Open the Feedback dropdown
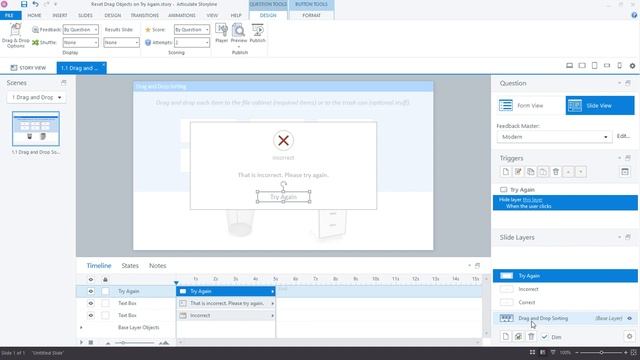Image resolution: width=640 pixels, height=360 pixels. point(80,30)
